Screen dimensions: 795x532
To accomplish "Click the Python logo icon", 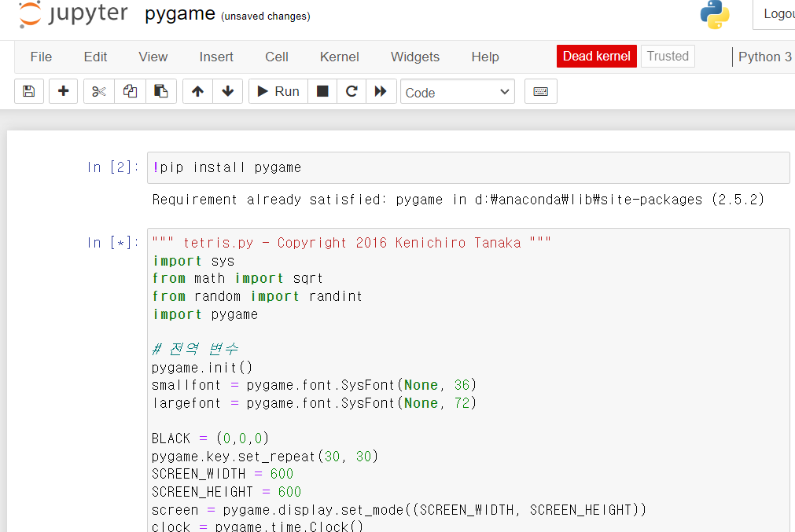I will [x=715, y=14].
